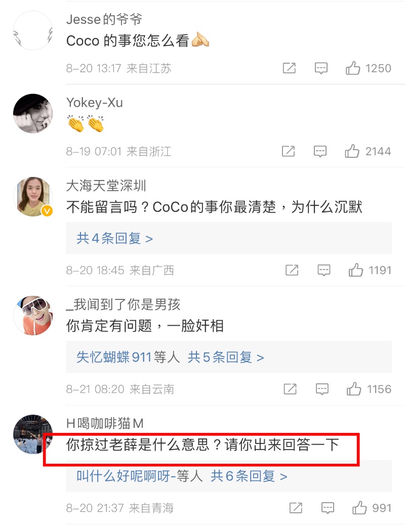Tap H喝咖啡猫M's avatar
405x532 pixels.
tap(33, 434)
